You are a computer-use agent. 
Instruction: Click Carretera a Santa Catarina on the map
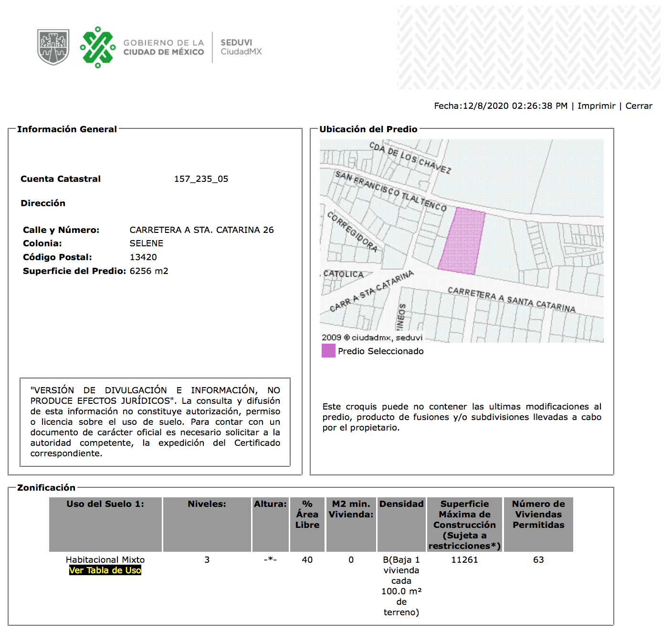[x=513, y=296]
